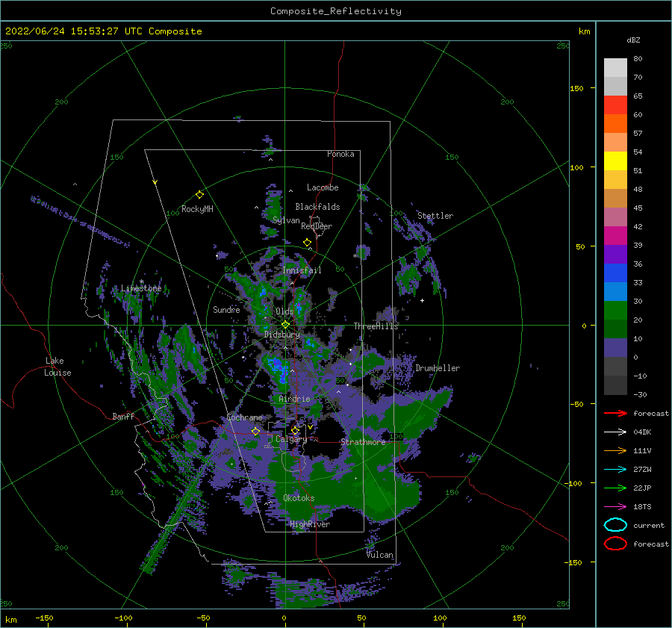The image size is (672, 628).
Task: Select the blue 36 dBZ color swatch
Action: [615, 273]
